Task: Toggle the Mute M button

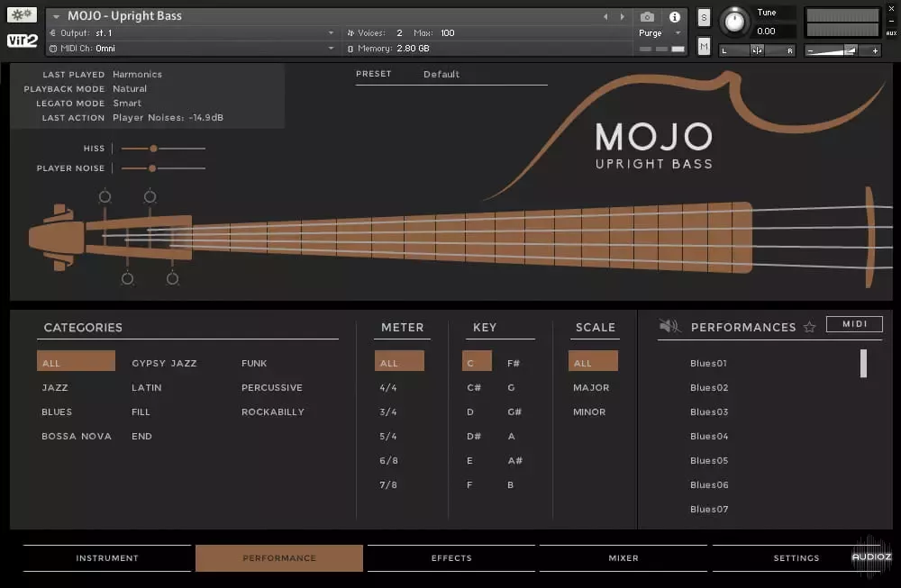Action: (x=704, y=46)
